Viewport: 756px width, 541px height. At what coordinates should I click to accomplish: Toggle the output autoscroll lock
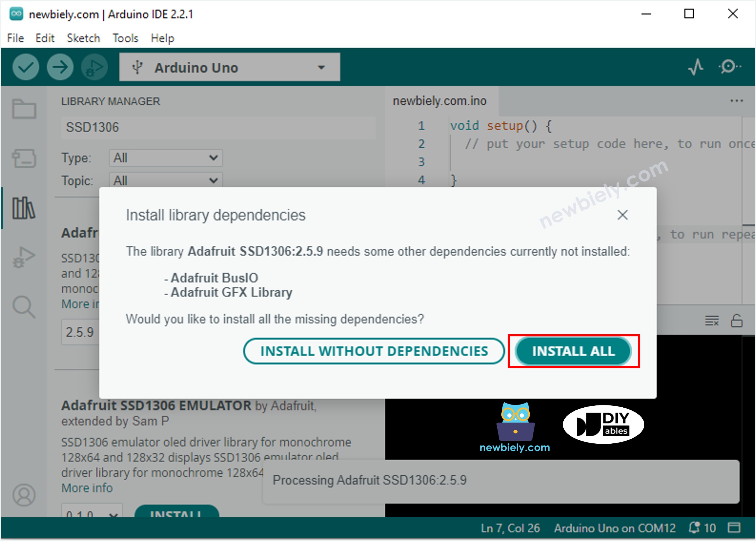click(737, 321)
